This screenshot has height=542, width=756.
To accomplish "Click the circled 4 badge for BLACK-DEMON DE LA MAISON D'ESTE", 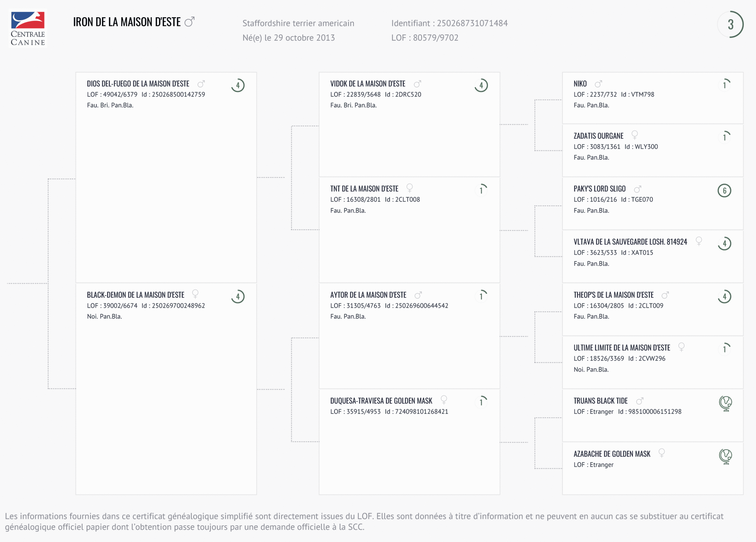I will 238,297.
